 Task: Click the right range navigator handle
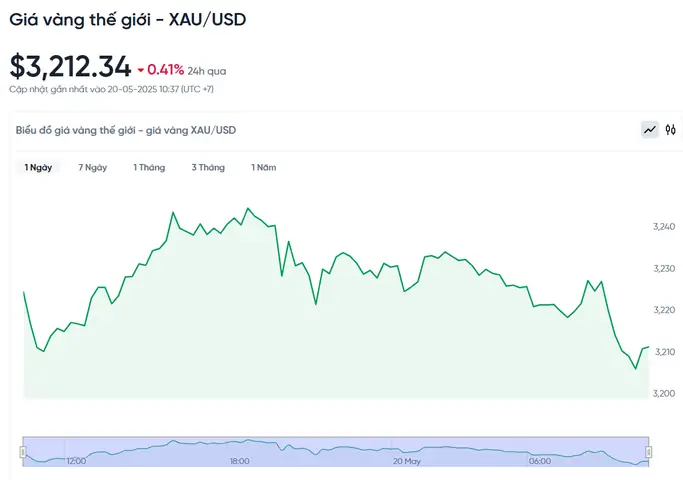649,452
